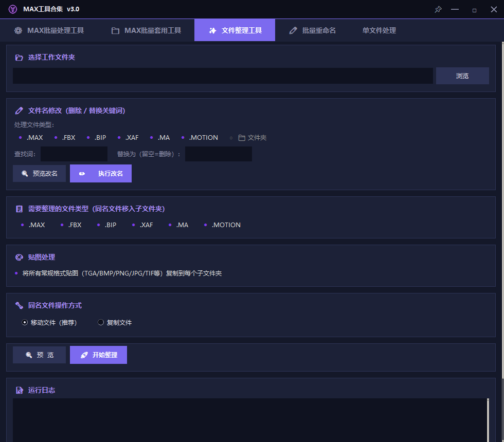The image size is (504, 442).
Task: Toggle .MAX in file rename types
Action: pos(31,138)
